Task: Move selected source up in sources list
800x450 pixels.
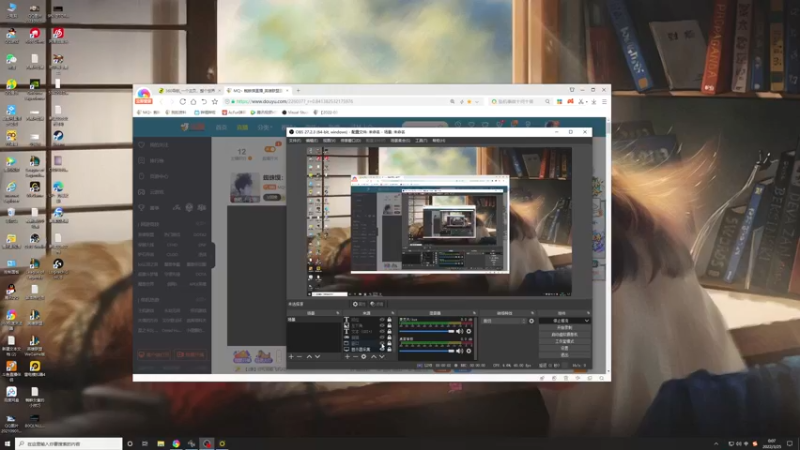Action: tap(373, 357)
